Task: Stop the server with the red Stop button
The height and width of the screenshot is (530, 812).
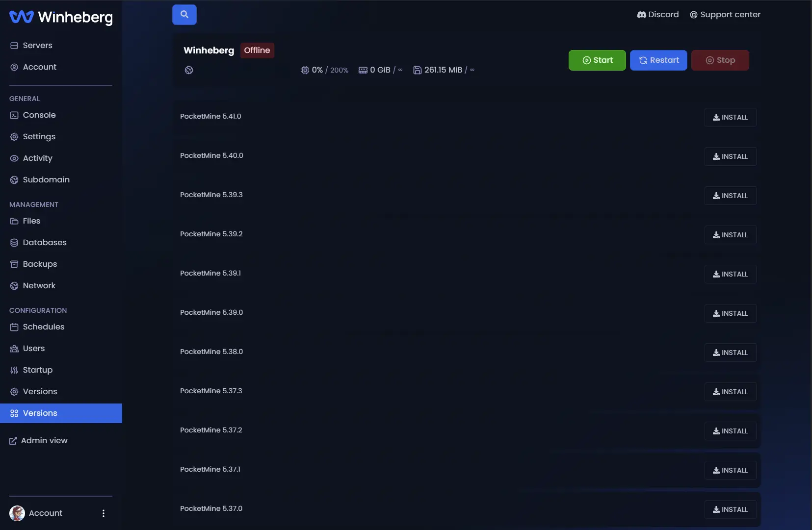Action: pos(720,60)
